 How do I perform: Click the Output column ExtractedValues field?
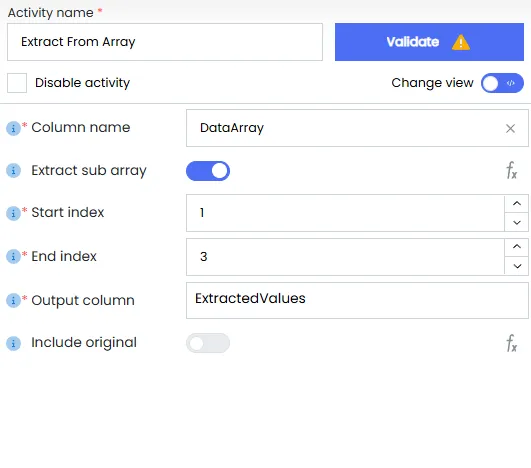(x=357, y=300)
